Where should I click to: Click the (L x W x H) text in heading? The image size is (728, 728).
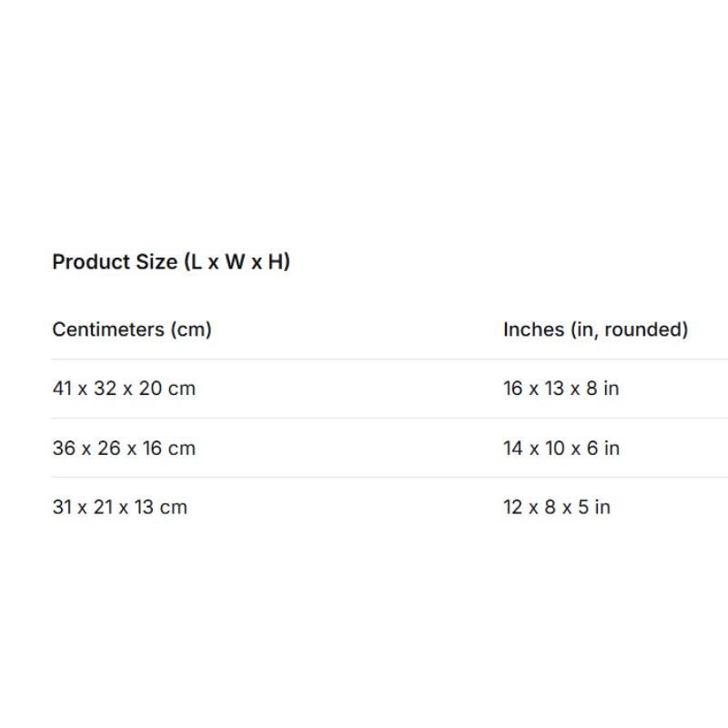coord(238,262)
